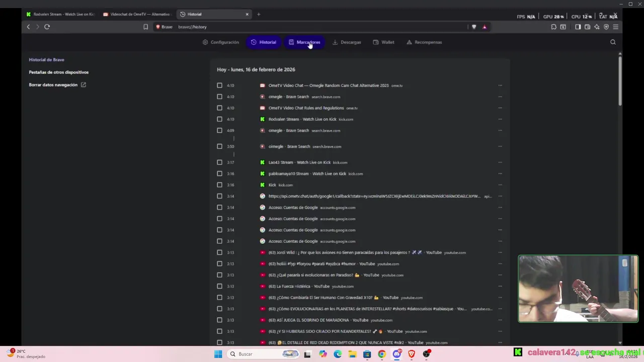Open the Configuración section
Screen dimensions: 644x362
click(220, 42)
